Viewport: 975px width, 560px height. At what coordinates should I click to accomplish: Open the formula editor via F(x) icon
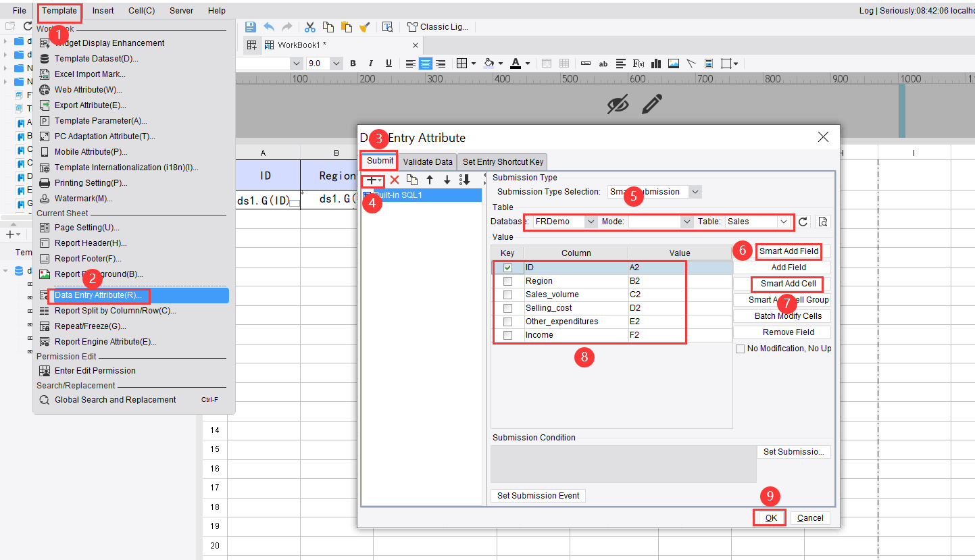tap(638, 63)
